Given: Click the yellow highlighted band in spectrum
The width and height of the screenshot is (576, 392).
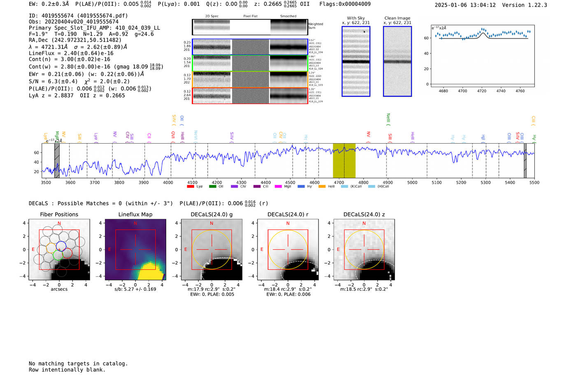Looking at the screenshot, I should coord(344,160).
